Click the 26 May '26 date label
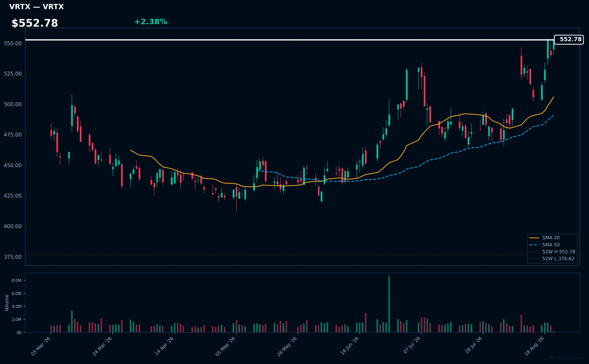Image resolution: width=589 pixels, height=364 pixels. [287, 346]
